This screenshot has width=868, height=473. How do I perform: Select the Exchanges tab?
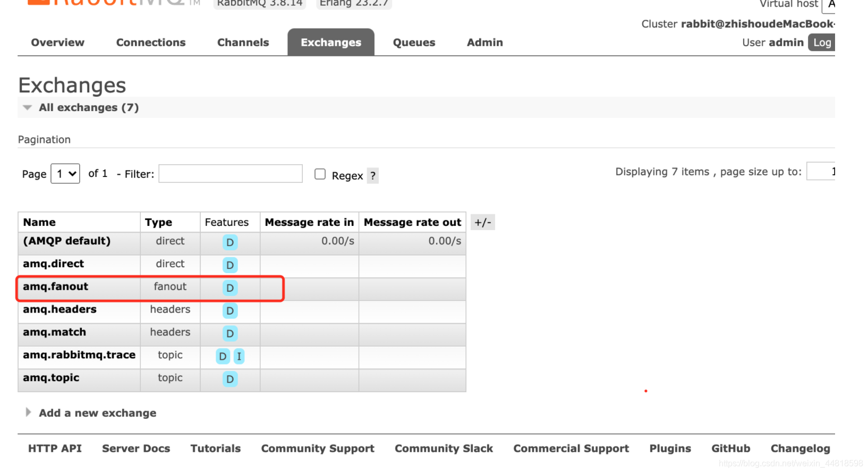pos(331,43)
